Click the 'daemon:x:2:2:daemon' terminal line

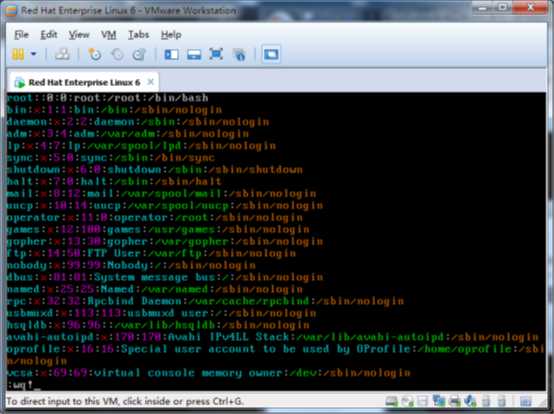pyautogui.click(x=138, y=122)
